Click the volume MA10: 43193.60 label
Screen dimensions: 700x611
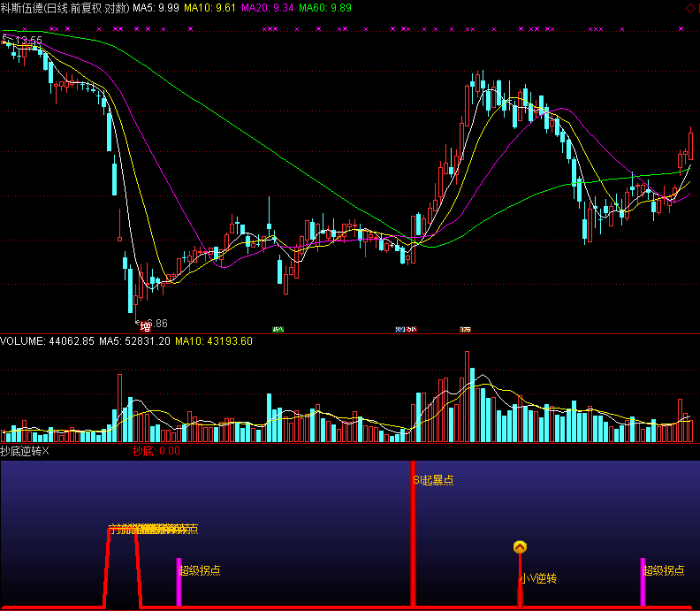click(x=214, y=341)
